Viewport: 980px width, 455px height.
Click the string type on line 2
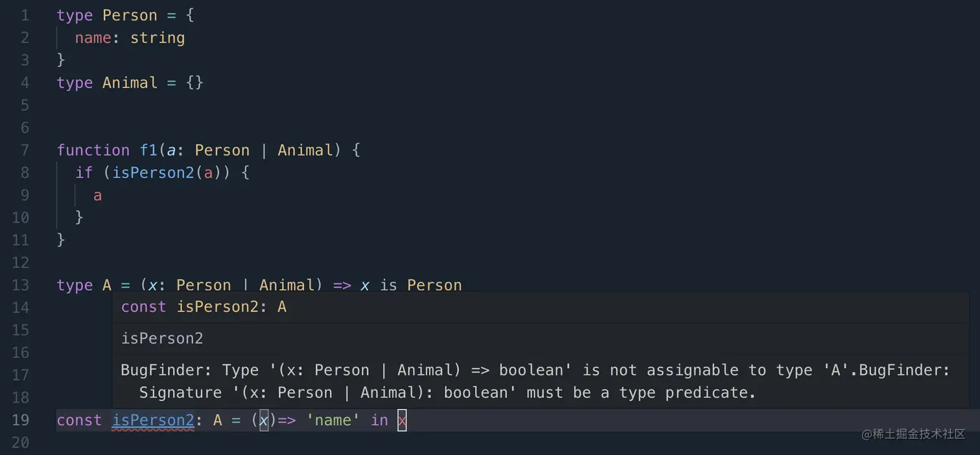pos(157,38)
